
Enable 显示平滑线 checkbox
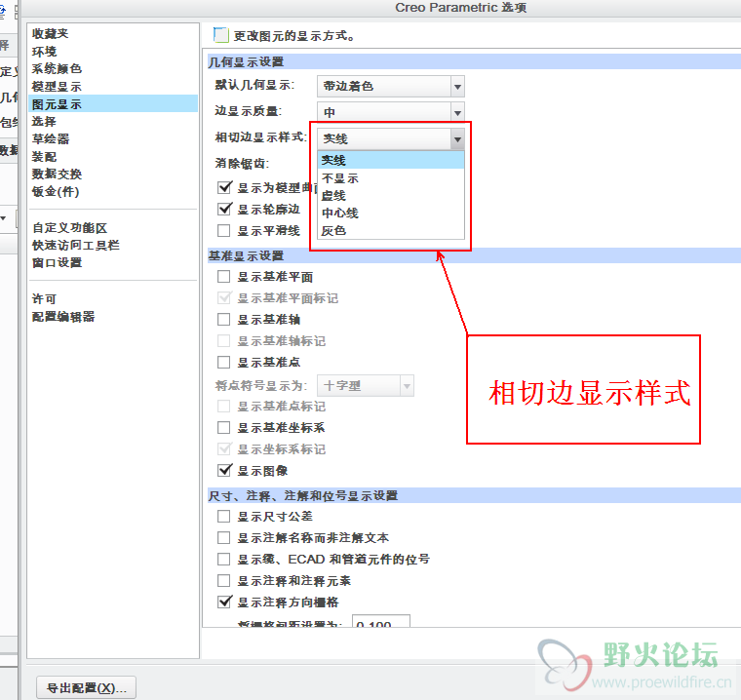(224, 231)
